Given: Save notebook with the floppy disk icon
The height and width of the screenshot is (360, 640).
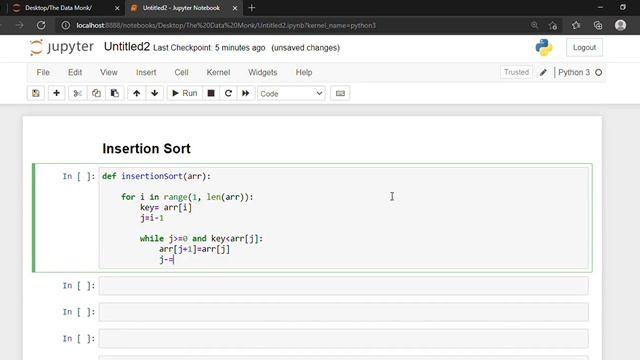Looking at the screenshot, I should coord(36,93).
